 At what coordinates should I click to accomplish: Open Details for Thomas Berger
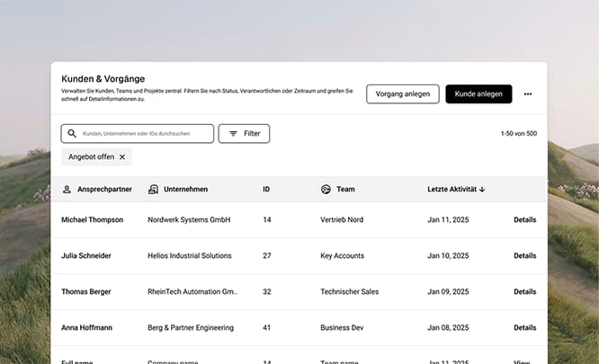[524, 291]
